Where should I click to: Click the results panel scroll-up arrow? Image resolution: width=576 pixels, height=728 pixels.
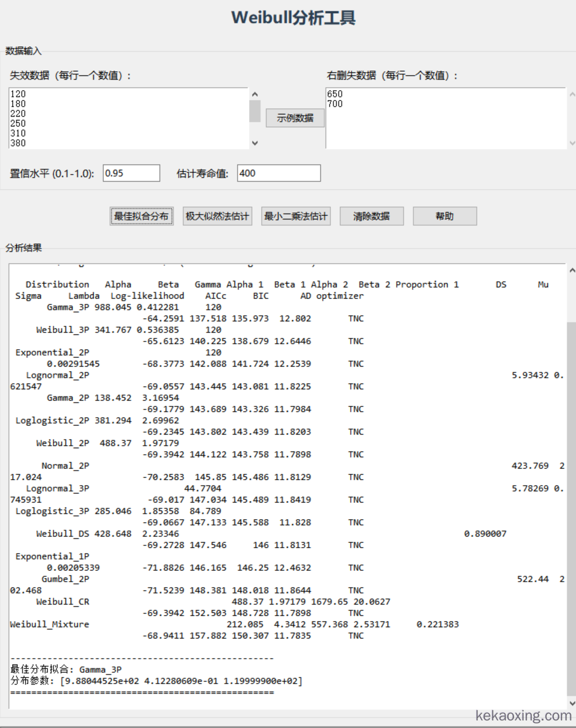571,270
